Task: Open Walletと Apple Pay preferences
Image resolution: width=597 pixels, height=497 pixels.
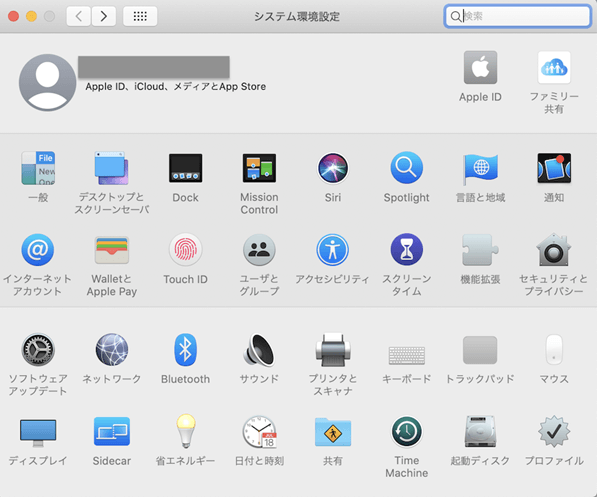Action: tap(112, 250)
